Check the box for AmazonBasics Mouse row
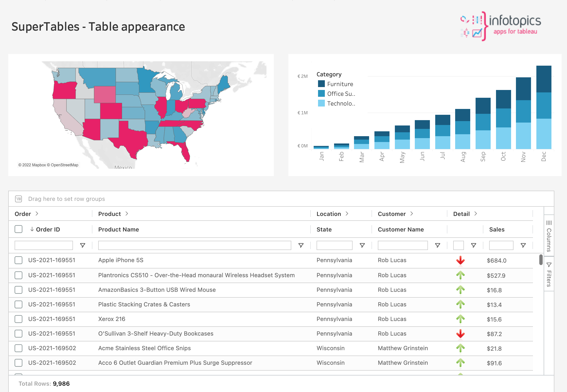 click(x=18, y=290)
